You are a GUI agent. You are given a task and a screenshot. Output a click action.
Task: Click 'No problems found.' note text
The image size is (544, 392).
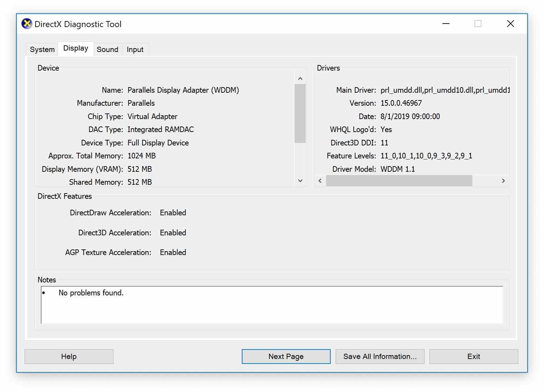[91, 293]
